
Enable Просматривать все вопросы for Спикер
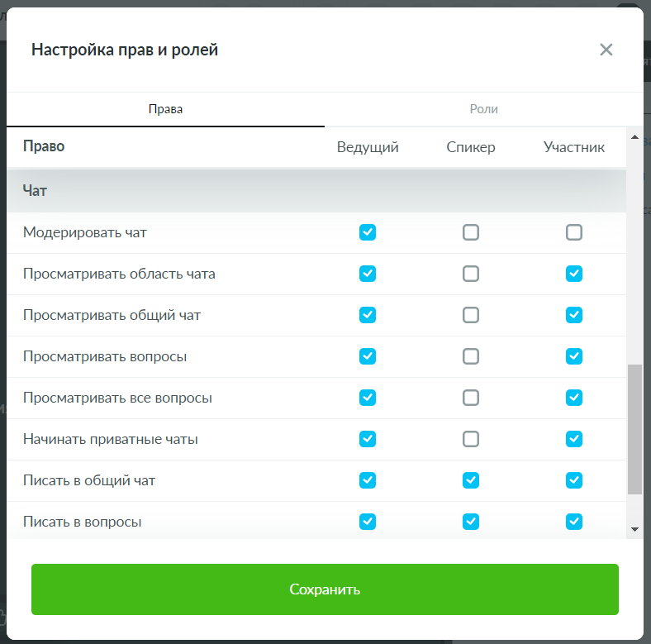tap(471, 398)
